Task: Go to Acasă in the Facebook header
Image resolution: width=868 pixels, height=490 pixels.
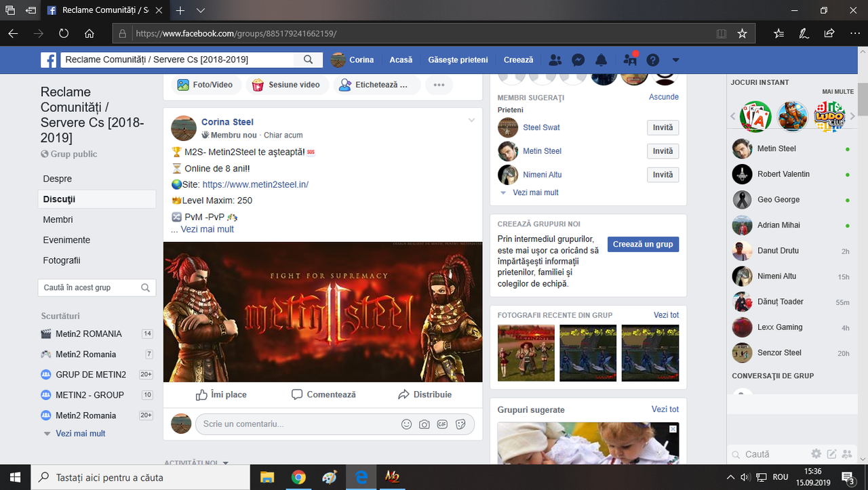Action: (401, 60)
